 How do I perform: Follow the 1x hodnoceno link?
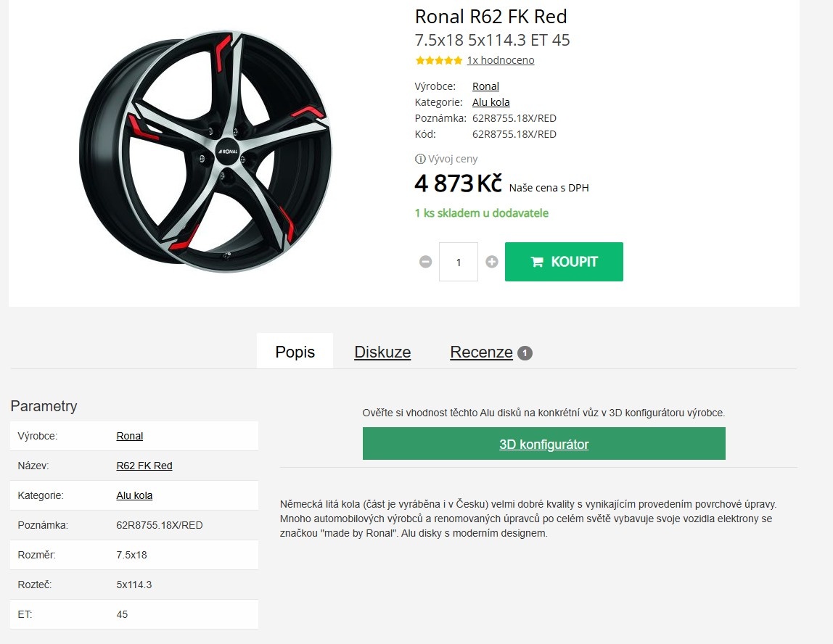point(500,60)
